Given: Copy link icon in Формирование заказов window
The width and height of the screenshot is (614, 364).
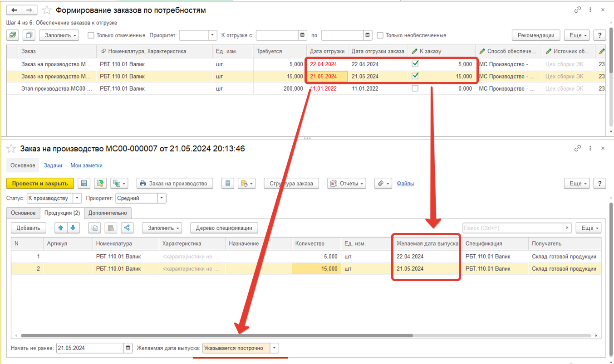Looking at the screenshot, I should tap(578, 10).
